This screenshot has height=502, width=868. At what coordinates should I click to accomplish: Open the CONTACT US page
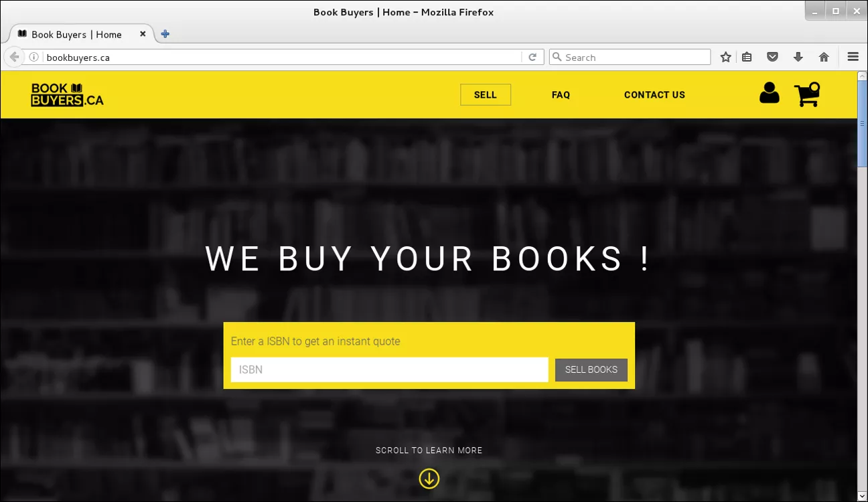654,95
